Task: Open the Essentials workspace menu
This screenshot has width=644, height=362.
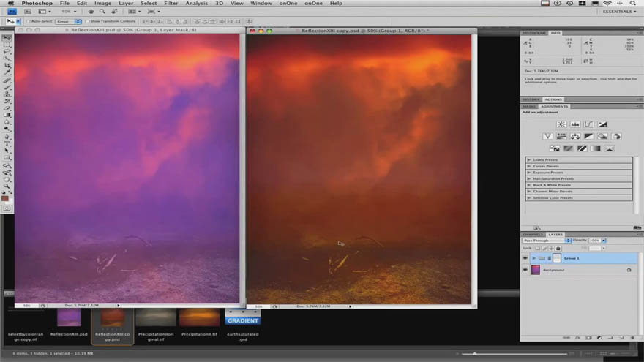Action: (619, 12)
